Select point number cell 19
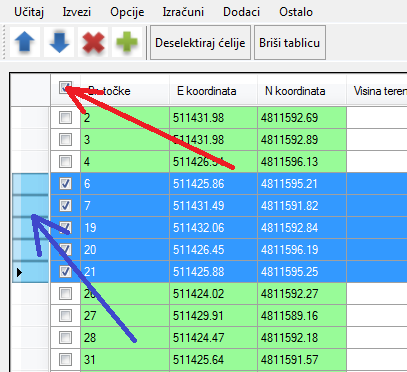 point(125,228)
